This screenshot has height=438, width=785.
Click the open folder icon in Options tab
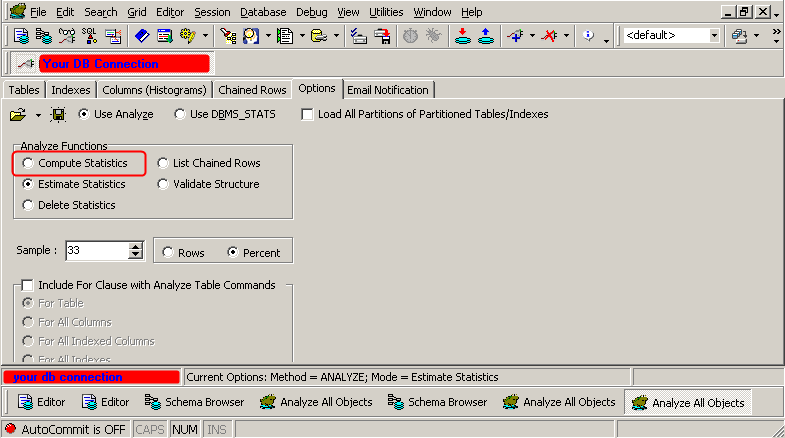point(17,115)
